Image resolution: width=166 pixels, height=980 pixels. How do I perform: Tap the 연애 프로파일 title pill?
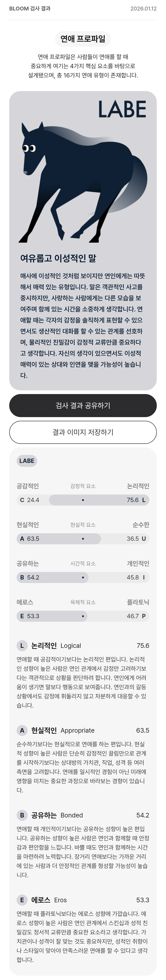click(83, 39)
